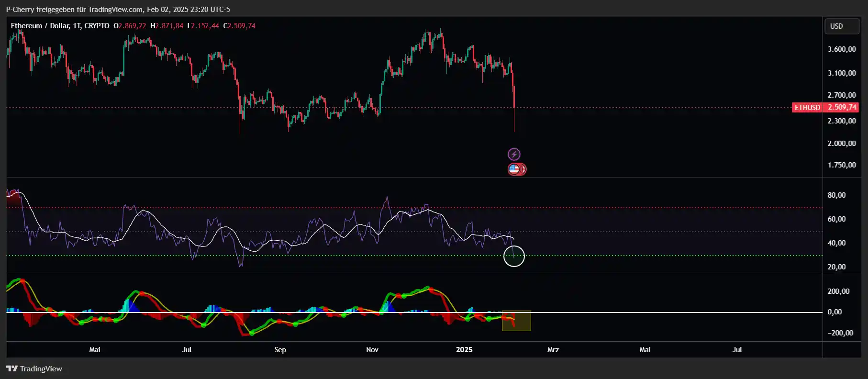
Task: Click the 2025 time axis label
Action: [x=464, y=350]
